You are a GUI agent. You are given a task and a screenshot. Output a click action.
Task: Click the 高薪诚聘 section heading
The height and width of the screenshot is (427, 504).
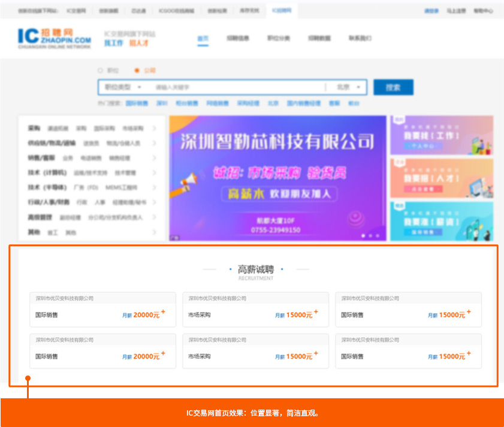coord(256,269)
